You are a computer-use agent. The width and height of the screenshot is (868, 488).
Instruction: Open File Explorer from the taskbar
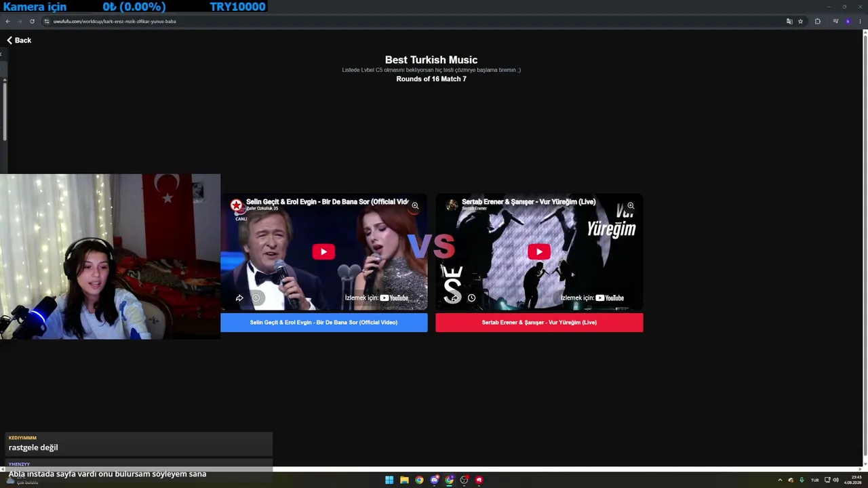(404, 480)
